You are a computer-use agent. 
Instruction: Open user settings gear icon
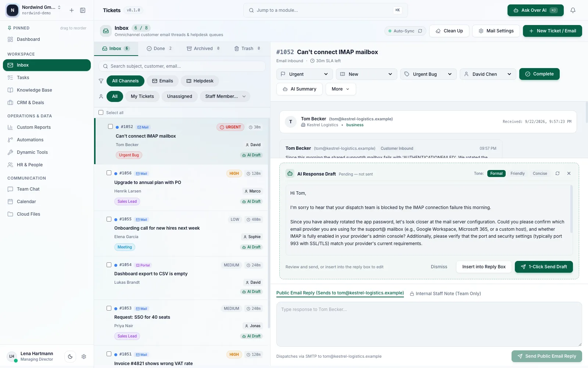pos(84,356)
